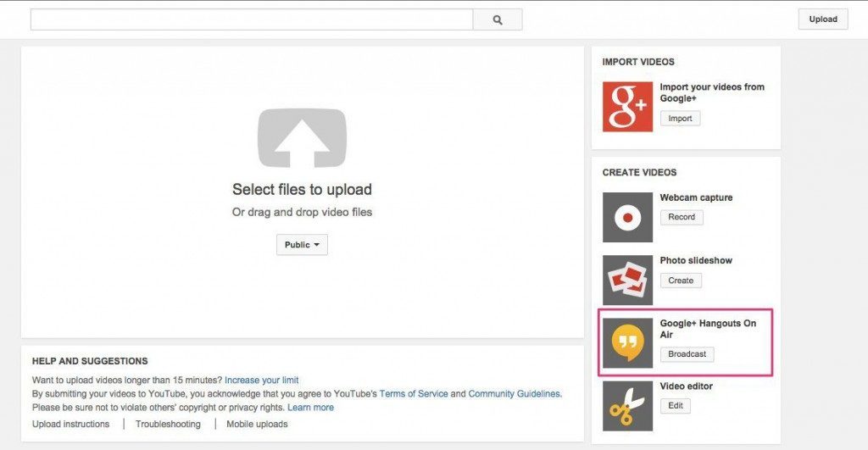Open the Terms of Service link
Image resolution: width=868 pixels, height=450 pixels.
(x=414, y=394)
